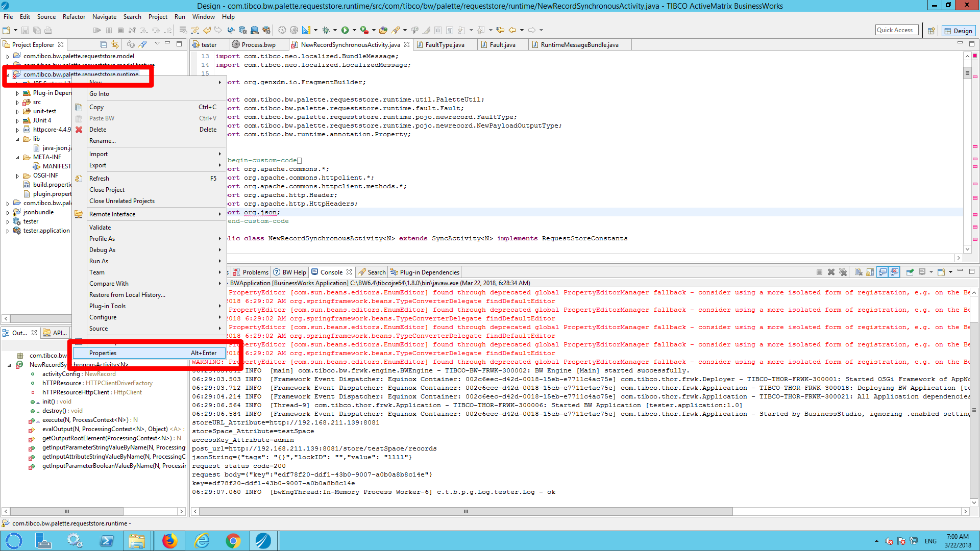Click Open Console icon

point(941,272)
